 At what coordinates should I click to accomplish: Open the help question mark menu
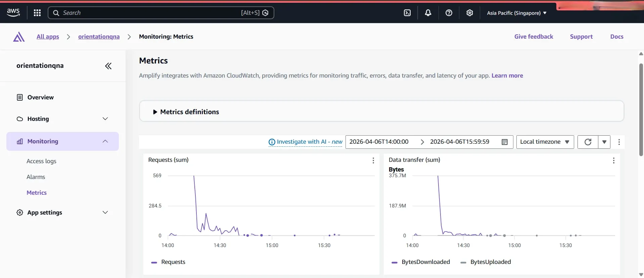[449, 13]
